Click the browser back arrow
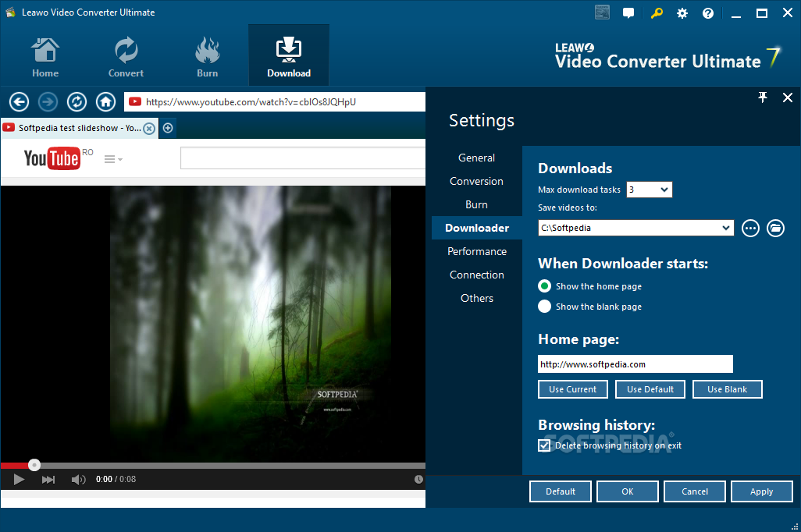The image size is (801, 532). click(19, 101)
